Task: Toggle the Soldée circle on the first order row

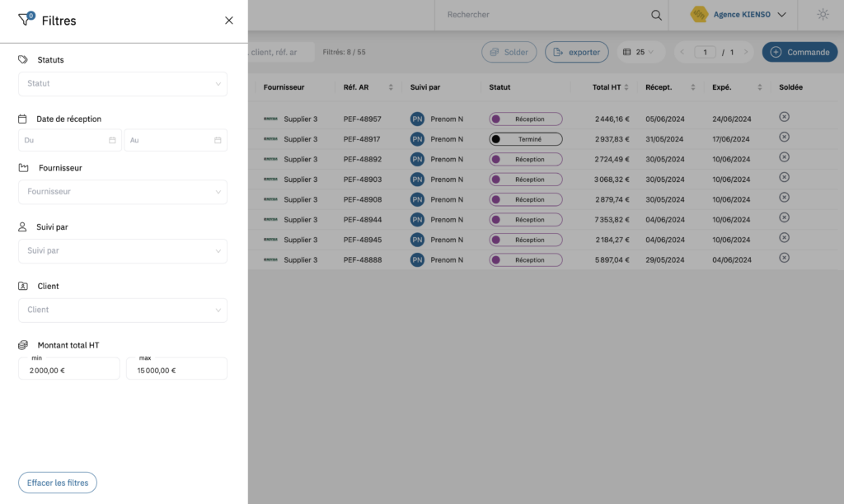Action: (784, 116)
